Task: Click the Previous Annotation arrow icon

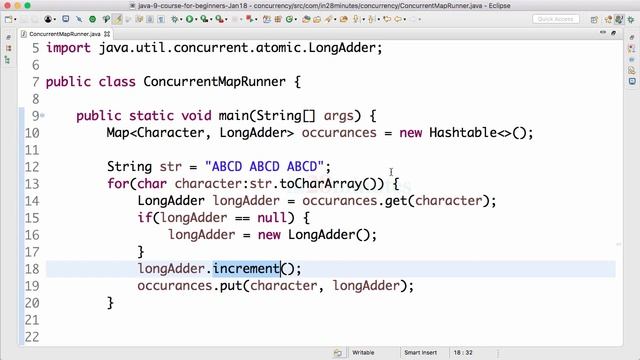Action: click(371, 19)
